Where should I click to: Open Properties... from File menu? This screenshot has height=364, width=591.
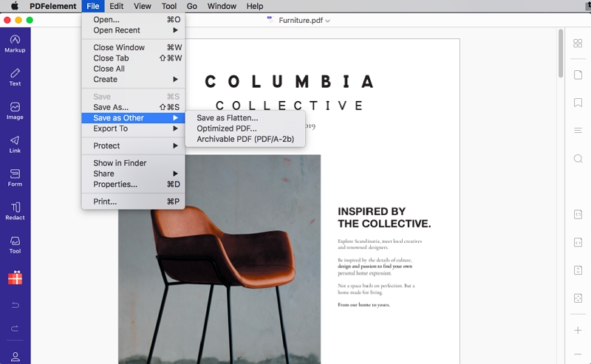(x=134, y=185)
